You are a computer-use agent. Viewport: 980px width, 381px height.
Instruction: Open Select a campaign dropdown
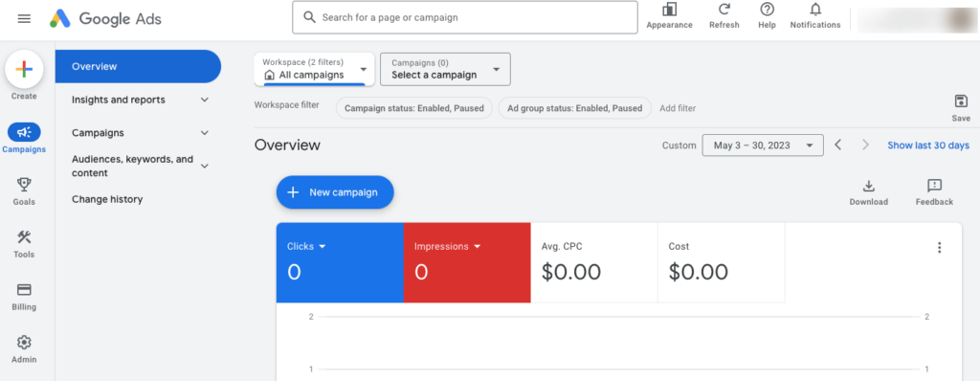[x=445, y=69]
